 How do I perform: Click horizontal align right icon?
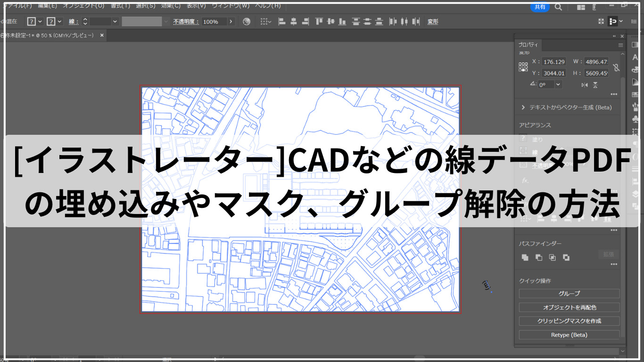(305, 22)
